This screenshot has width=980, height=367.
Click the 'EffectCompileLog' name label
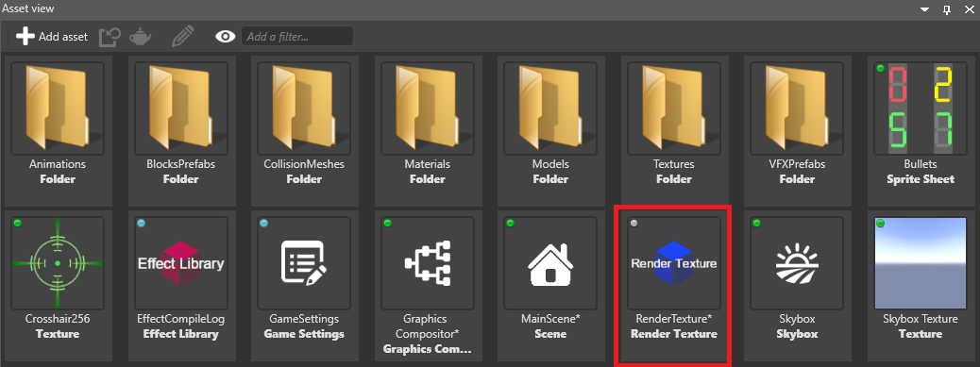pos(180,319)
